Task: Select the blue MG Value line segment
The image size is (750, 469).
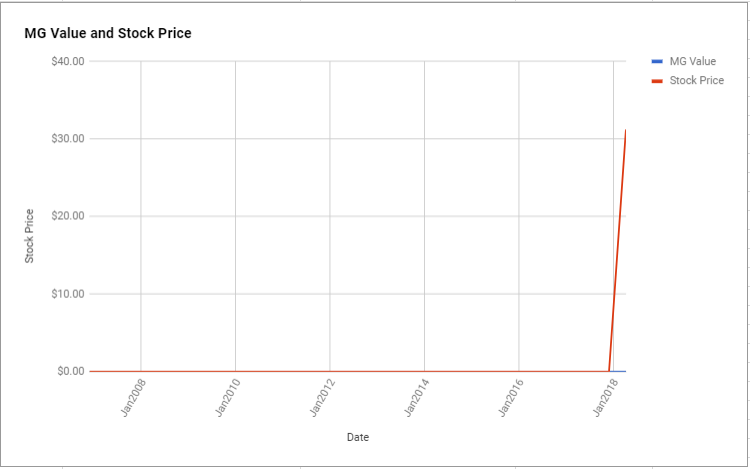Action: [619, 371]
